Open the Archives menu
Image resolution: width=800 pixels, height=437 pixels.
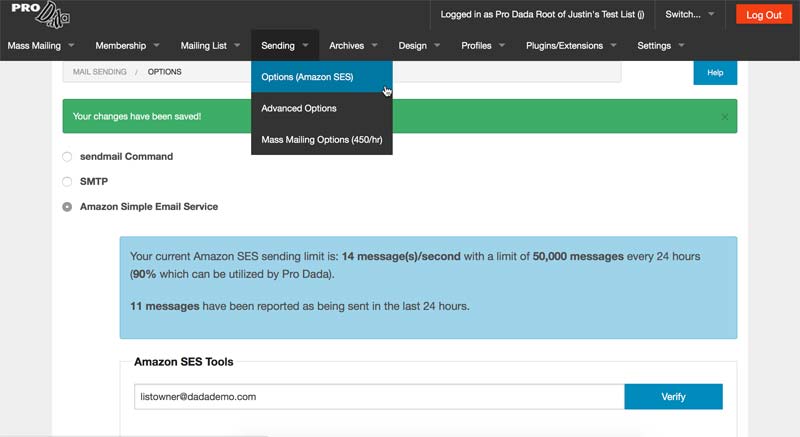click(x=353, y=45)
